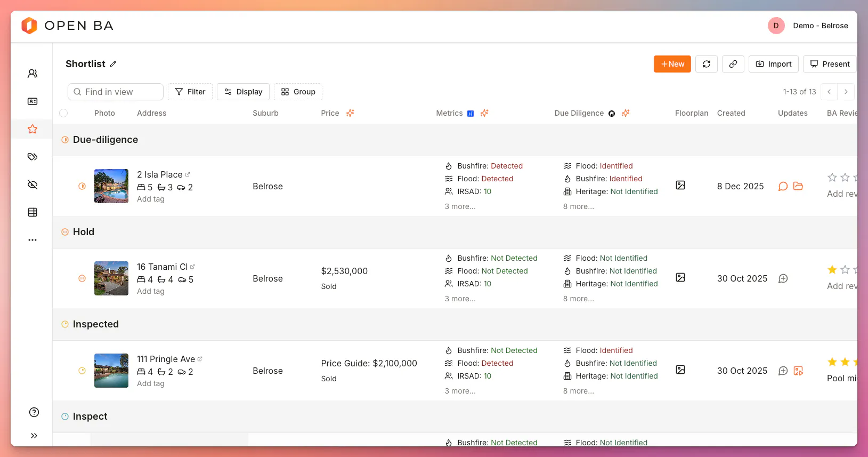Expand the sidebar with double chevron
This screenshot has height=457, width=868.
pos(34,436)
